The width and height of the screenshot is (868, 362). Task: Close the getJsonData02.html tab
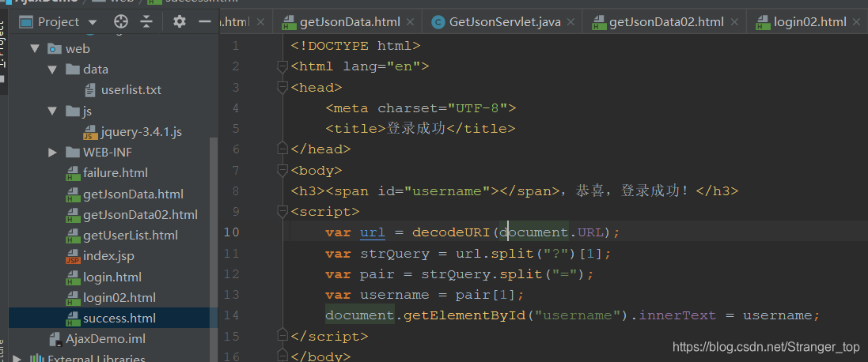coord(734,22)
